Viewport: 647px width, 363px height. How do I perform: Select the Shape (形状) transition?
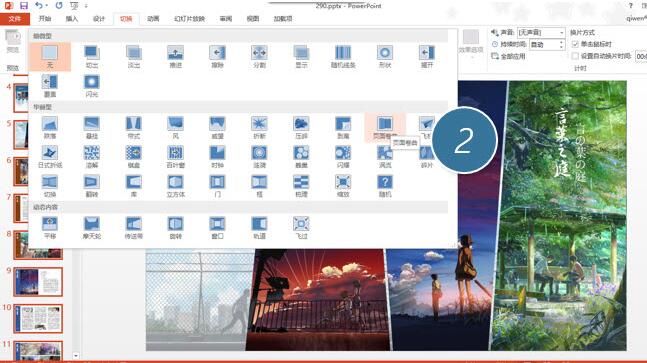385,57
